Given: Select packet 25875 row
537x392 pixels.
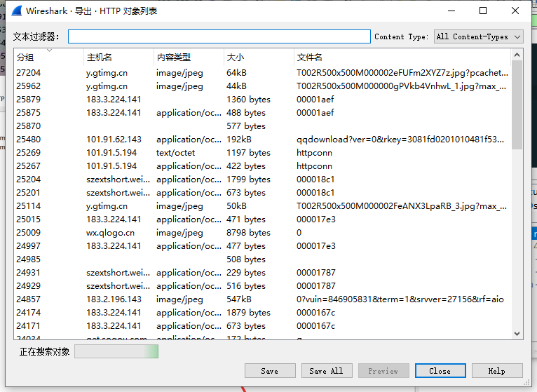Looking at the screenshot, I should pyautogui.click(x=262, y=113).
